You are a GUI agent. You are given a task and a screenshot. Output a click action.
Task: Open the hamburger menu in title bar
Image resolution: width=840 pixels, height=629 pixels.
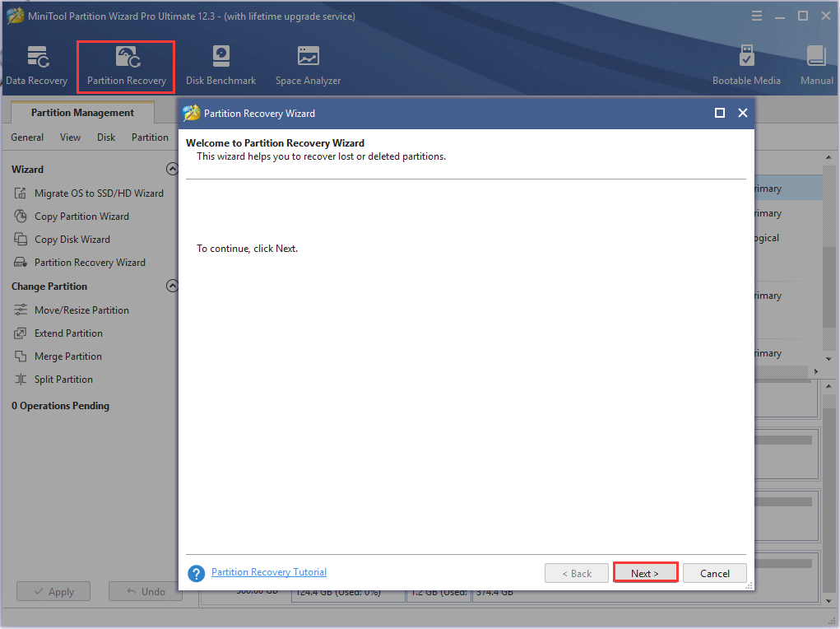(755, 15)
